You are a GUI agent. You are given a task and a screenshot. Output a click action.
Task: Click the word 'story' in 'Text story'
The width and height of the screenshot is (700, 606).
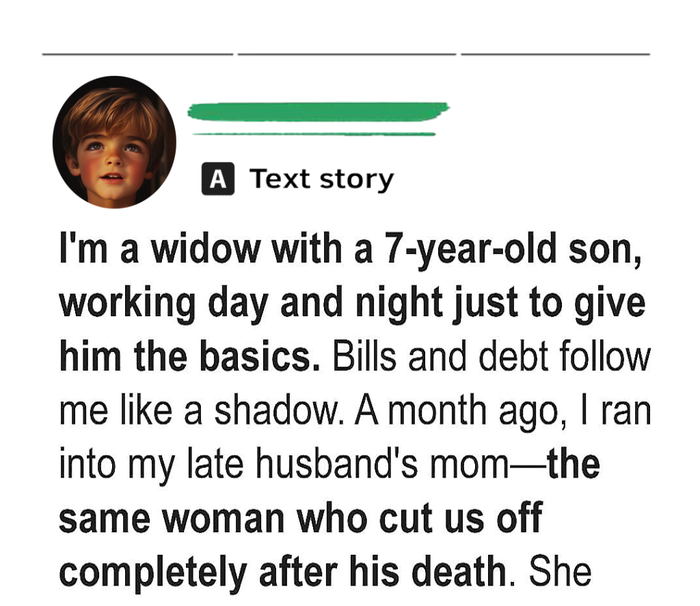[x=358, y=180]
